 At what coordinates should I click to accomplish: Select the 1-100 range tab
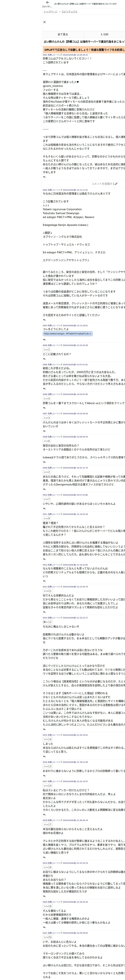tap(104, 34)
